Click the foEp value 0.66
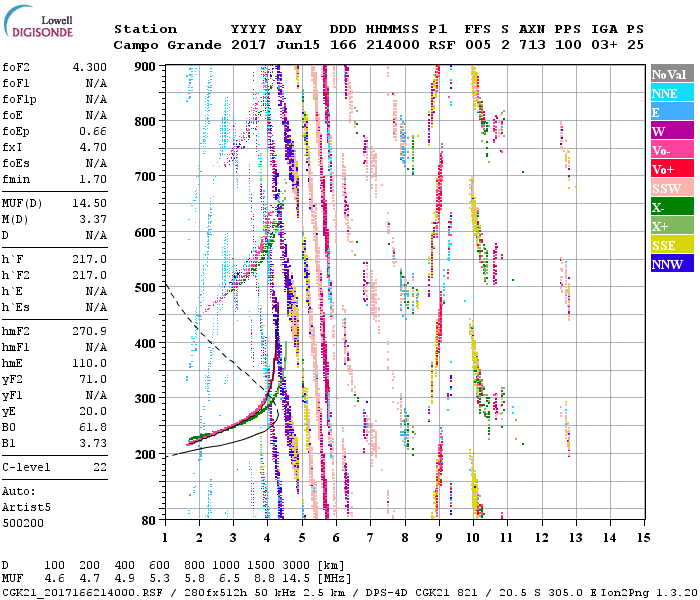Screen dimensions: 700x600 tap(93, 131)
